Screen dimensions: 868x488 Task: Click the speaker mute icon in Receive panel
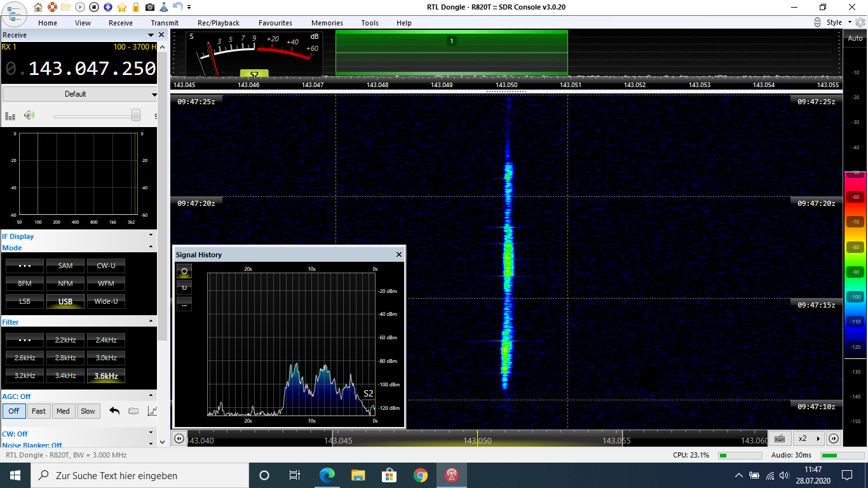pyautogui.click(x=29, y=115)
